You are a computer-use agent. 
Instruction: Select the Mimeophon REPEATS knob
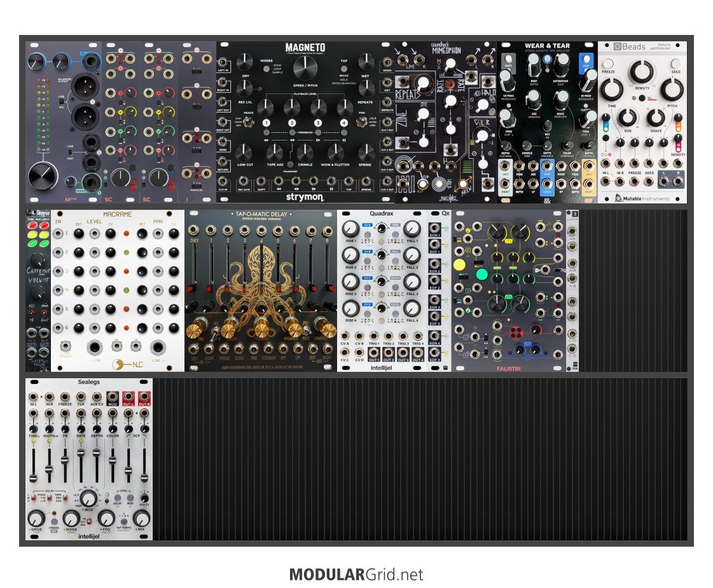pyautogui.click(x=422, y=84)
